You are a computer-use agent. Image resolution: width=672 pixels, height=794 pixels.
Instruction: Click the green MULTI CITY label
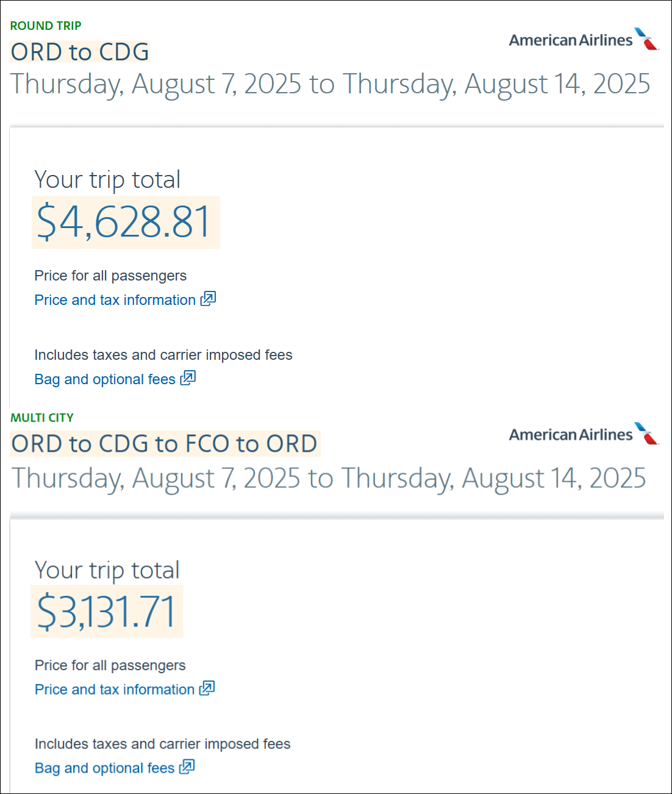pos(42,418)
